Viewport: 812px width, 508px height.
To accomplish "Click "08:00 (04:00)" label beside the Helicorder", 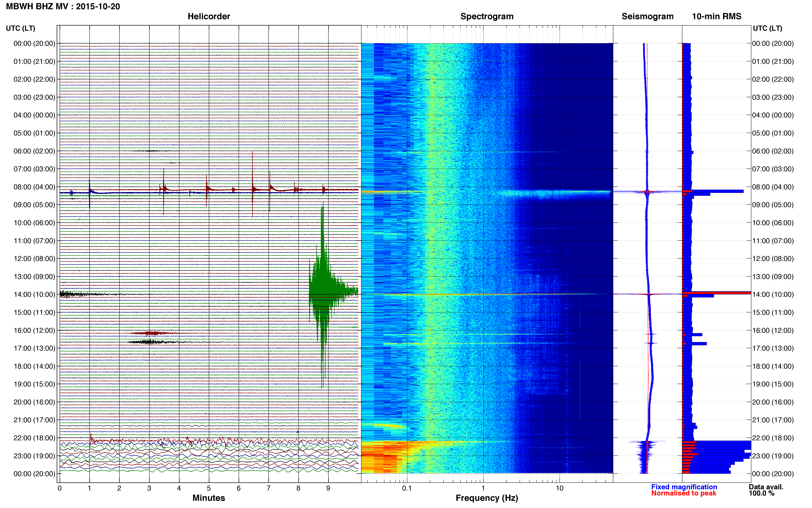I will 34,187.
